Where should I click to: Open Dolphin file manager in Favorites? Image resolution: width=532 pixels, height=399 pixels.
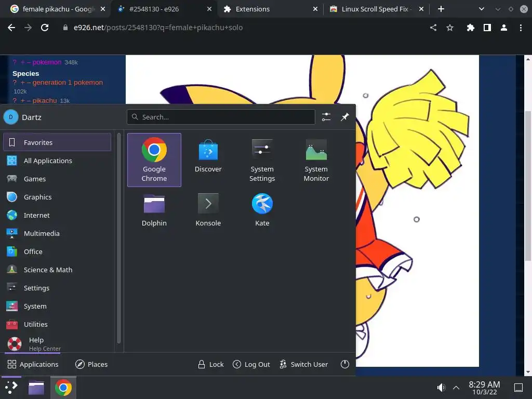click(154, 210)
